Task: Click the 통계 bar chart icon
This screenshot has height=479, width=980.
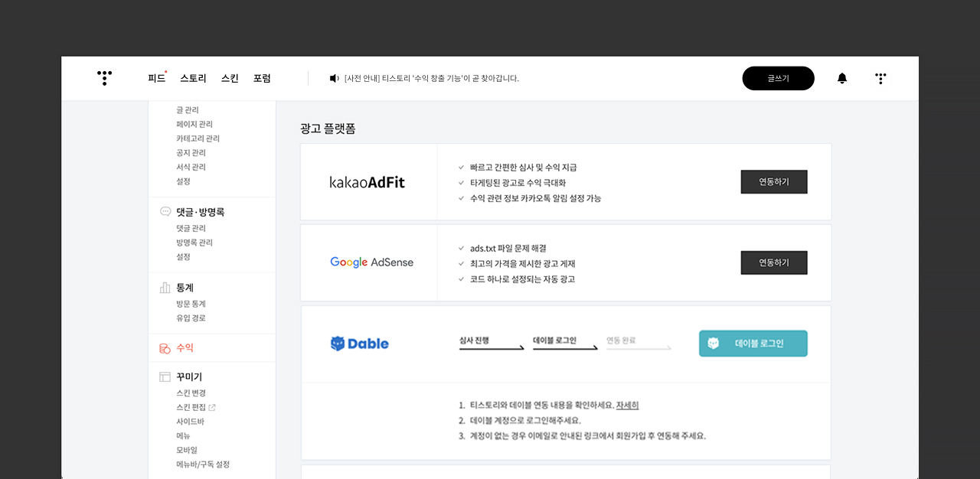Action: click(165, 288)
